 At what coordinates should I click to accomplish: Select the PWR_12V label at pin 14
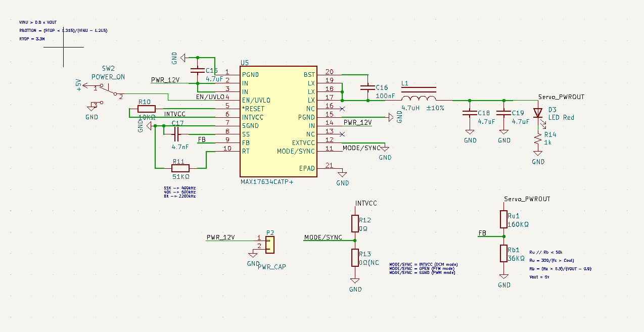pyautogui.click(x=357, y=122)
